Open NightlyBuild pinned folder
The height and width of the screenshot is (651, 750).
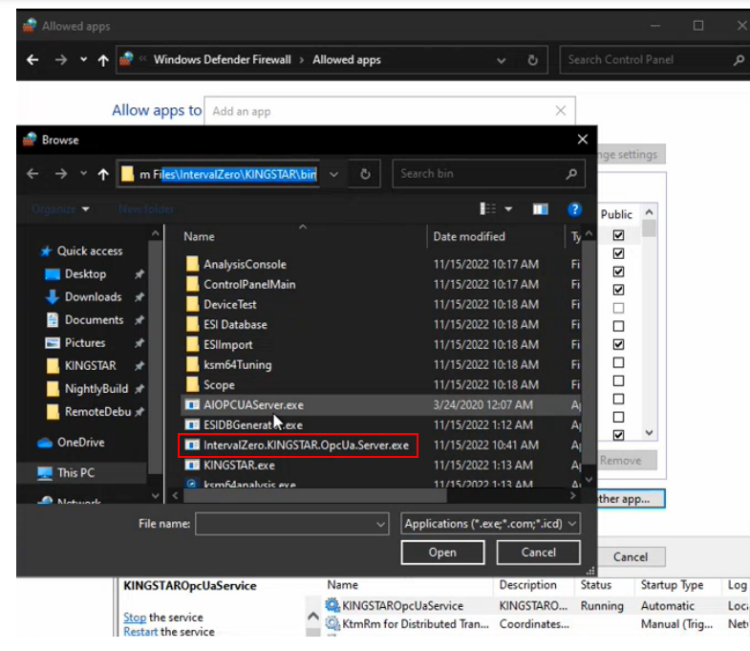[96, 388]
